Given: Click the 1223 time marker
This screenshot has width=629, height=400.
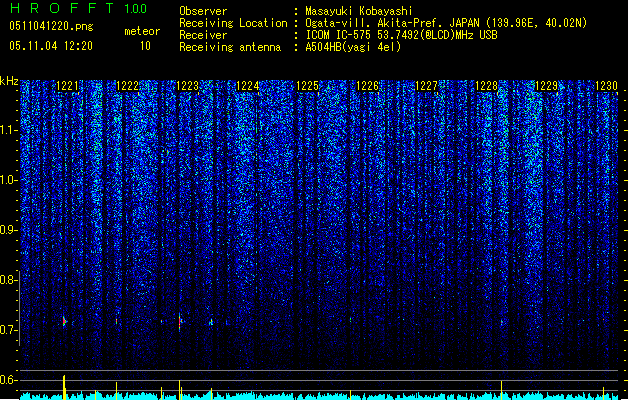Looking at the screenshot, I should (x=187, y=86).
